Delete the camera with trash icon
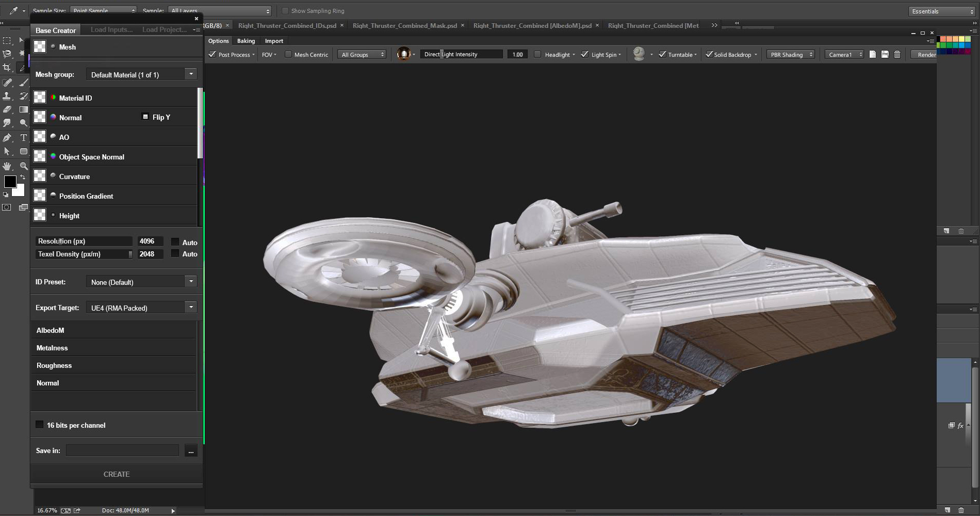This screenshot has height=516, width=980. click(x=897, y=54)
